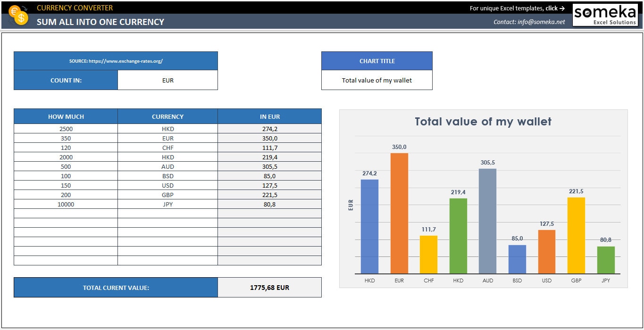The width and height of the screenshot is (644, 330).
Task: Open the currency dropdown on the 2500 HKD row
Action: click(x=167, y=129)
